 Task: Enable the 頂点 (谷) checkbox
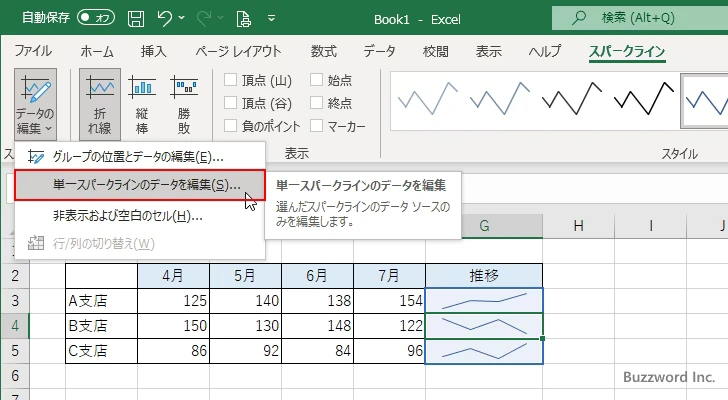230,103
